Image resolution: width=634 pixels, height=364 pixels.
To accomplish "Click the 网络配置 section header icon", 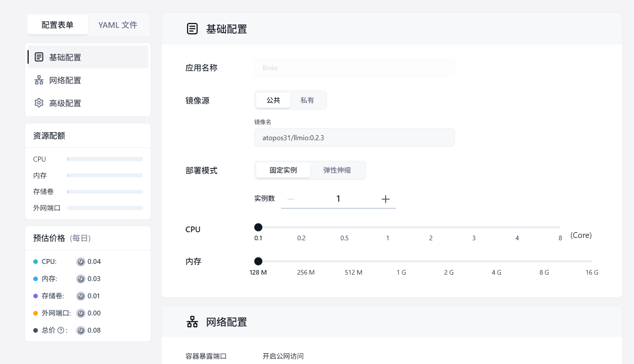I will click(x=192, y=322).
